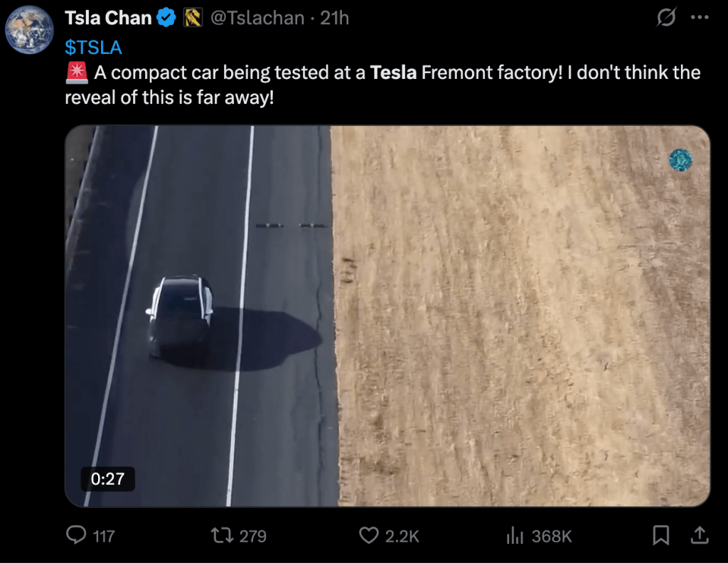Like the post with the heart icon

pos(369,535)
